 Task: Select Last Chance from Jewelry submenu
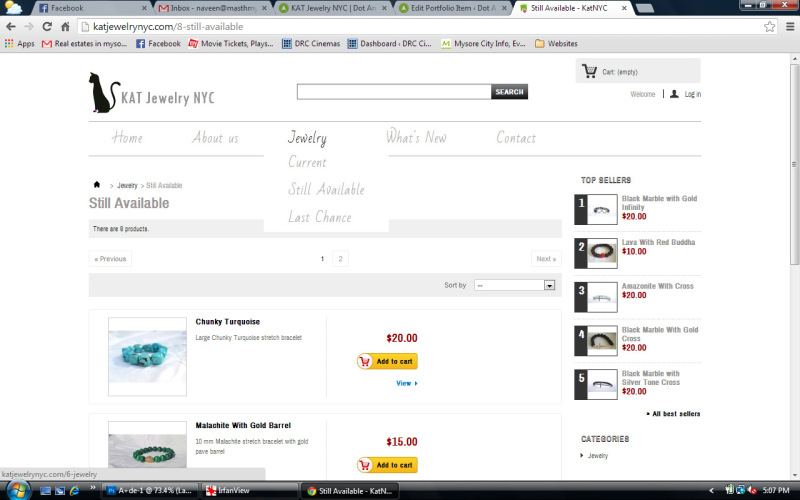click(x=320, y=217)
